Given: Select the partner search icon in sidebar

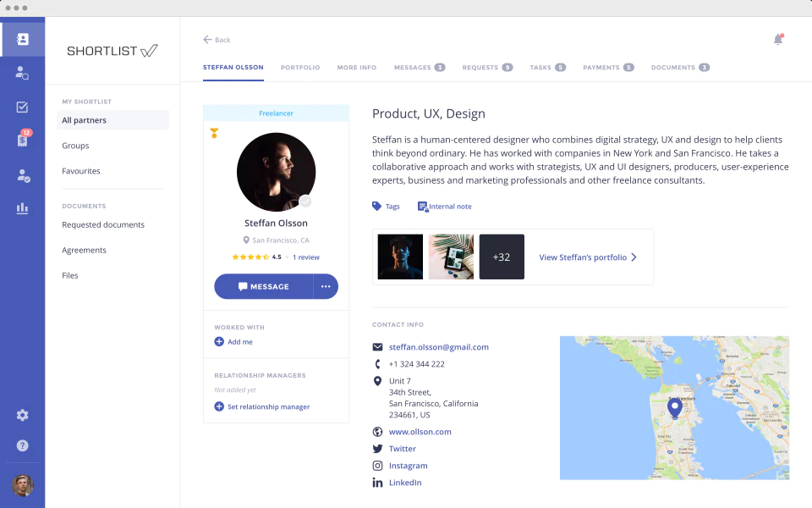Looking at the screenshot, I should (x=22, y=73).
